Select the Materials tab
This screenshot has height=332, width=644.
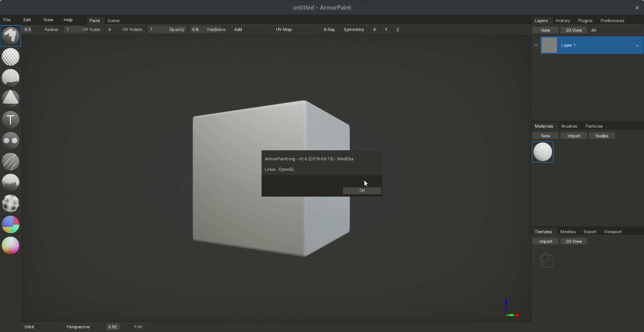[x=544, y=126]
